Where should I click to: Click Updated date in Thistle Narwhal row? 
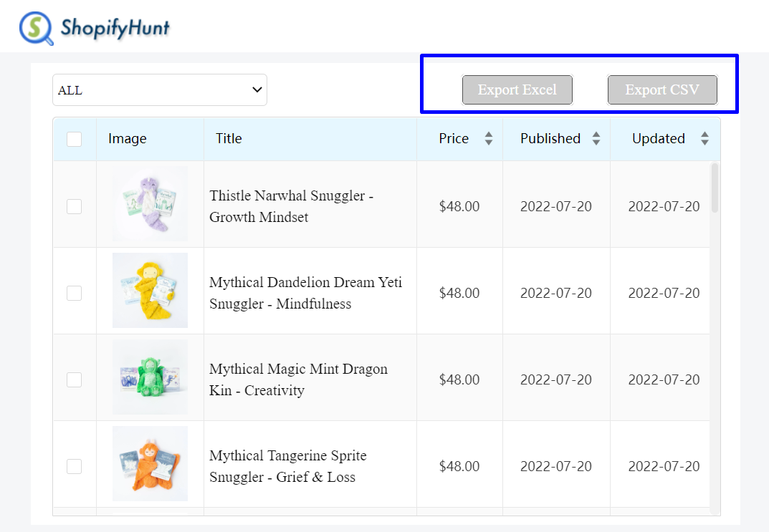(664, 206)
